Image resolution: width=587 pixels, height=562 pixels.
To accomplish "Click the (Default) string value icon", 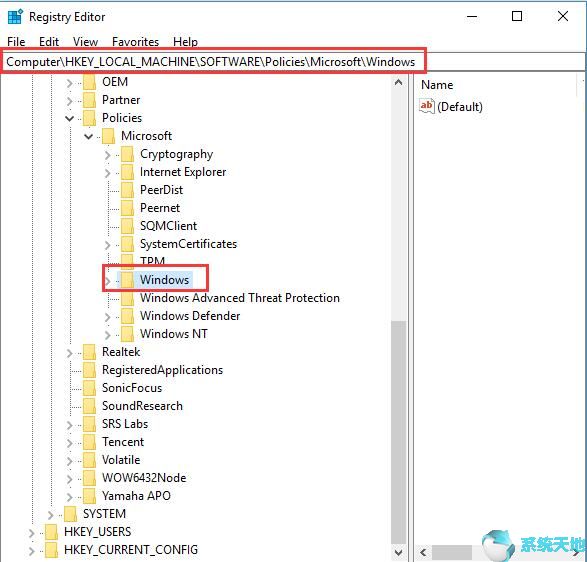I will pos(427,106).
